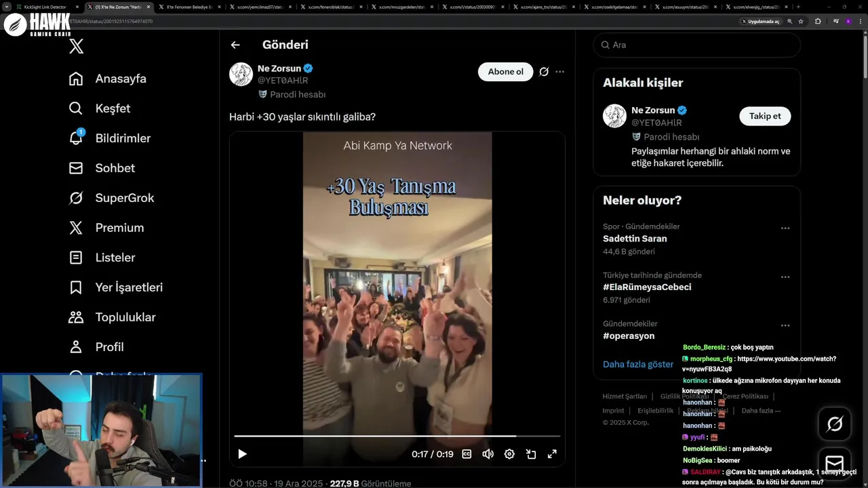The width and height of the screenshot is (868, 488).
Task: Click the @YET0AHİR handle in the post
Action: click(x=283, y=81)
